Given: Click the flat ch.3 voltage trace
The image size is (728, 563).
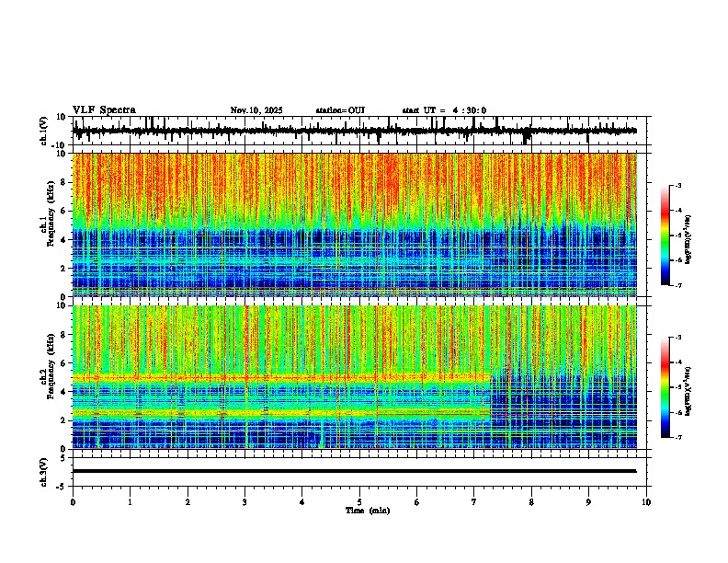Looking at the screenshot, I should click(x=354, y=471).
